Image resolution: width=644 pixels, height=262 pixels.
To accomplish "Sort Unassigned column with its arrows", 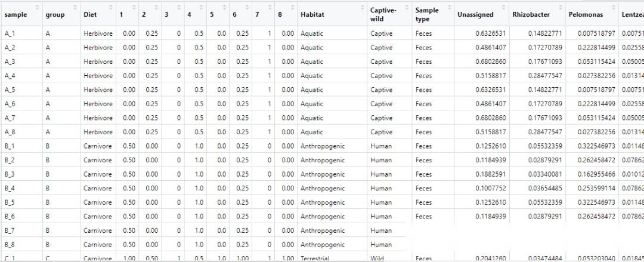I will click(x=504, y=7).
